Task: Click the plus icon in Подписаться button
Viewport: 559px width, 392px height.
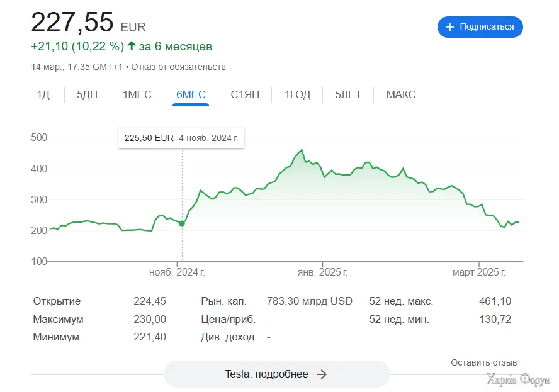Action: pos(450,27)
